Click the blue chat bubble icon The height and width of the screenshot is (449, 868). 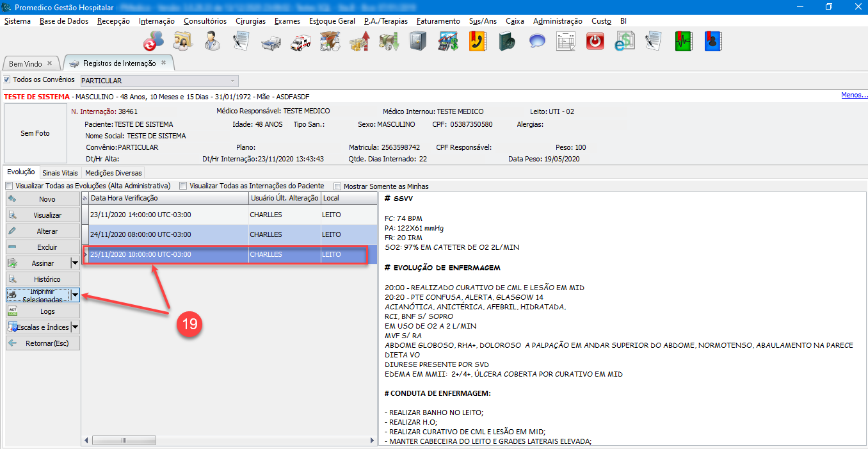(x=536, y=42)
